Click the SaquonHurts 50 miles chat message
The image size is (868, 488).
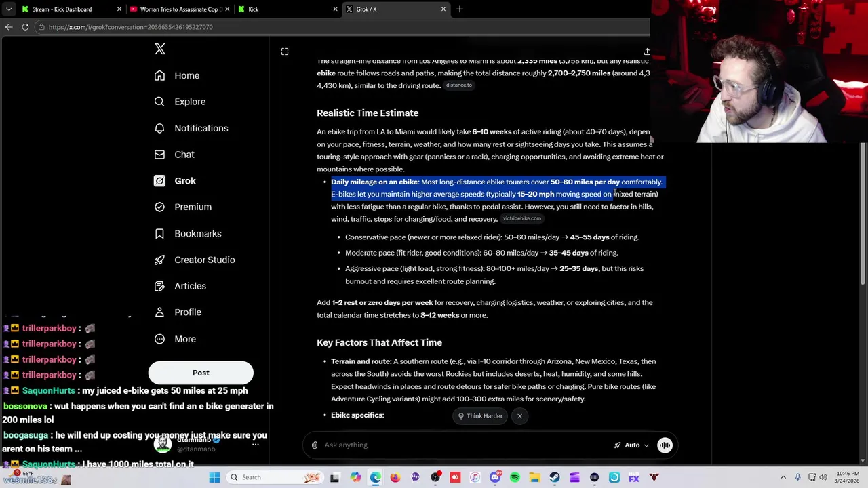pos(125,391)
